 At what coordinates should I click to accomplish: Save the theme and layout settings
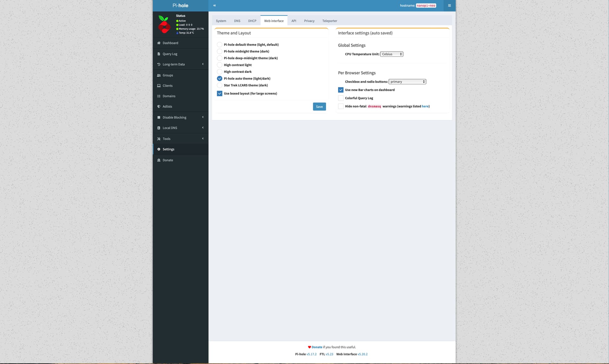coord(319,106)
